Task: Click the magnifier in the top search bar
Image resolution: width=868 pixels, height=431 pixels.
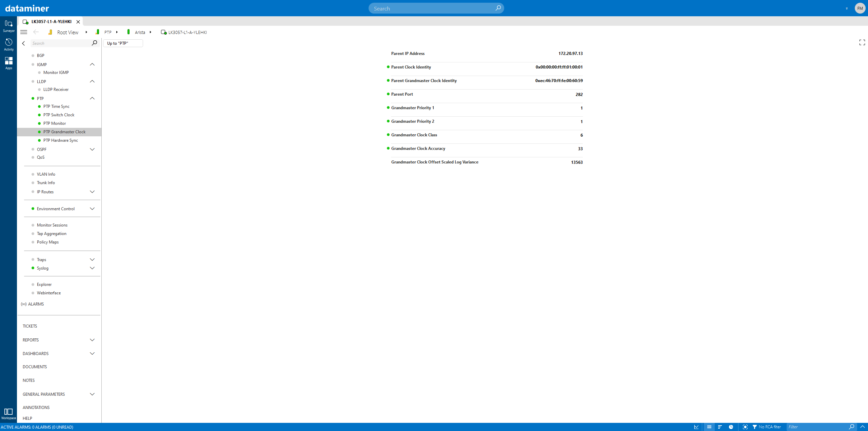Action: tap(498, 8)
